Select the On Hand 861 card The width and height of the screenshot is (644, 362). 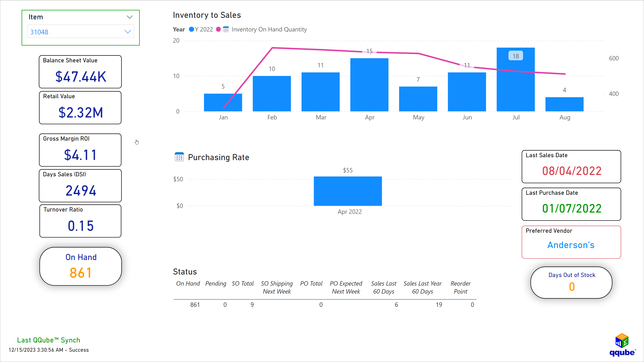[x=81, y=266]
